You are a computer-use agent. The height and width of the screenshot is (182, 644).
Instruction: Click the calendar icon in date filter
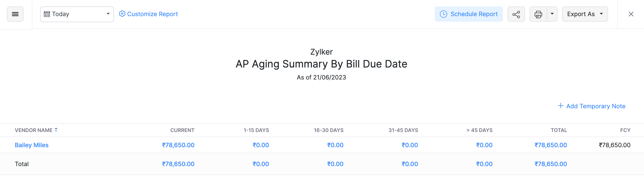tap(48, 14)
